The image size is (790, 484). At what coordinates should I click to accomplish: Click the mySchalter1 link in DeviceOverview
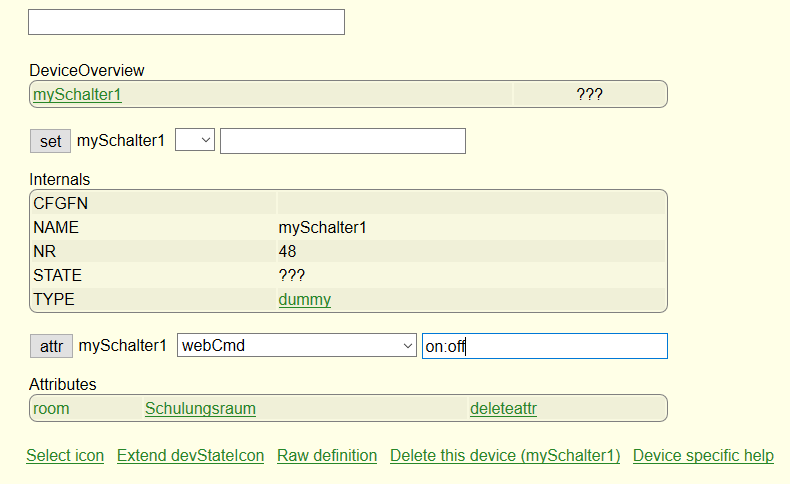tap(77, 95)
